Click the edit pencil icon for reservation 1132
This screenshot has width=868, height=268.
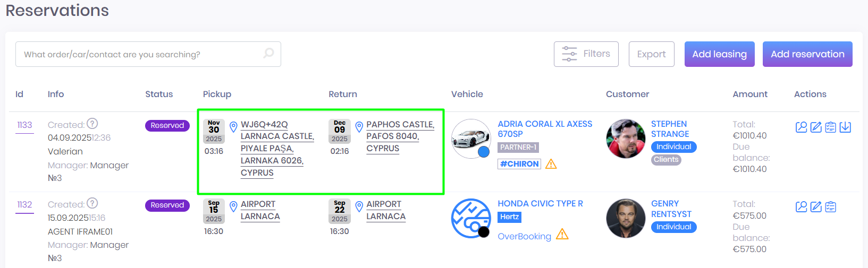(816, 206)
